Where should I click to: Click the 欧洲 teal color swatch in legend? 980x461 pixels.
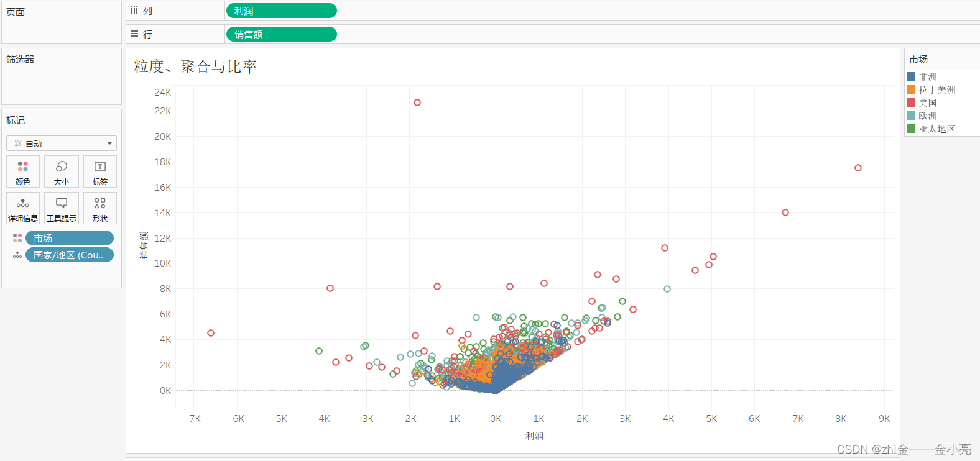911,116
